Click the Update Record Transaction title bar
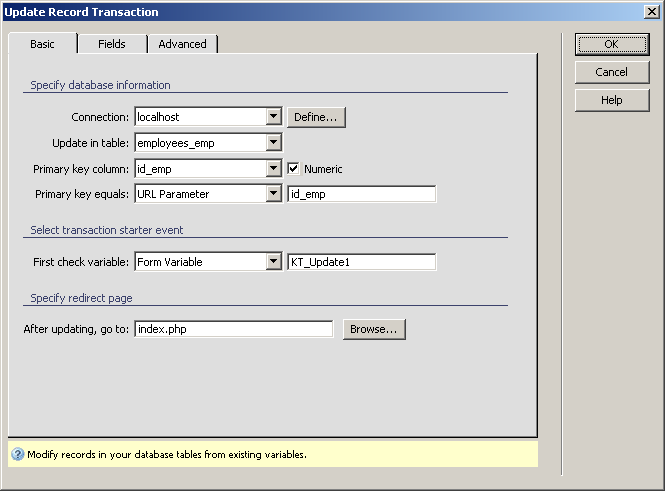 coord(300,12)
